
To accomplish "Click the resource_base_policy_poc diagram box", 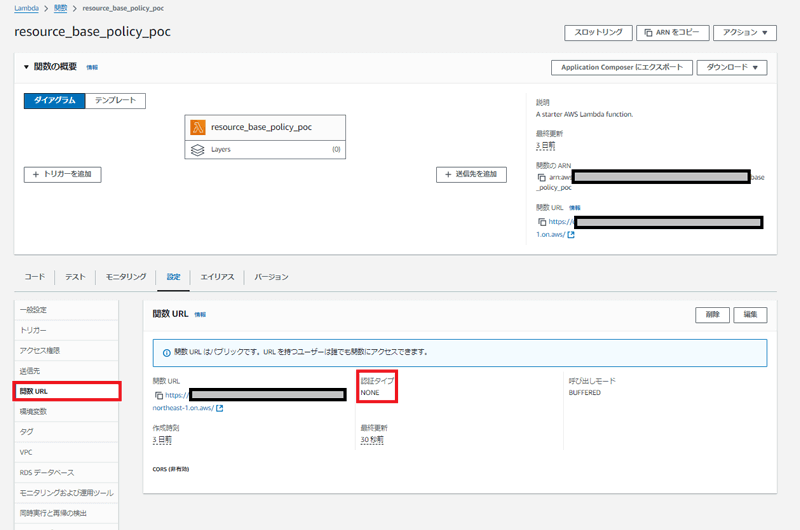I will coord(265,128).
